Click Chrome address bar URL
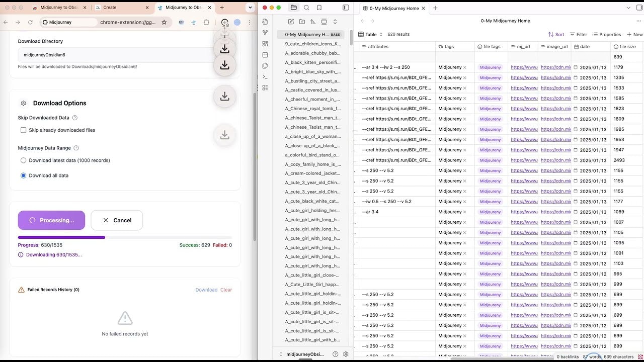The height and width of the screenshot is (362, 644). pos(128,22)
